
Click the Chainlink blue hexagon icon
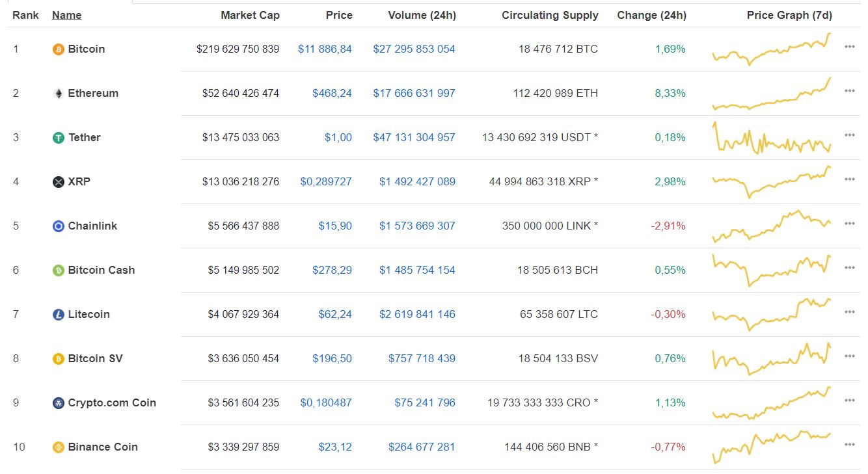click(x=58, y=226)
